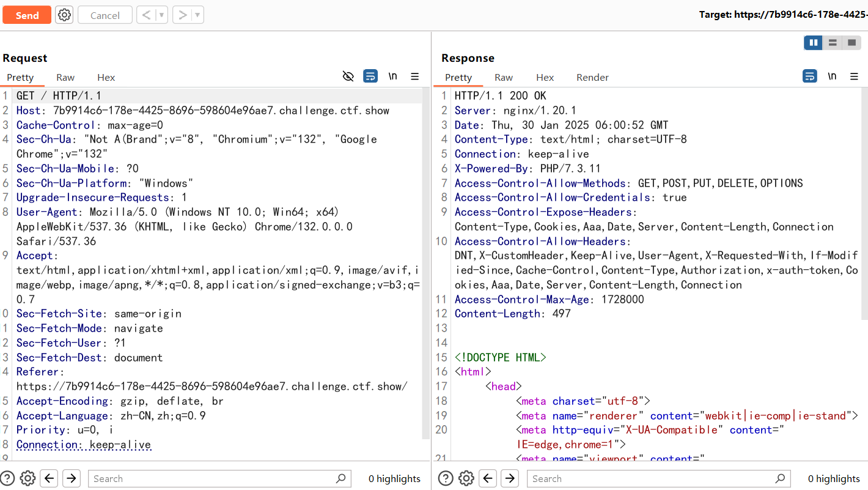Expand the previous request history dropdown
868x490 pixels.
(161, 15)
